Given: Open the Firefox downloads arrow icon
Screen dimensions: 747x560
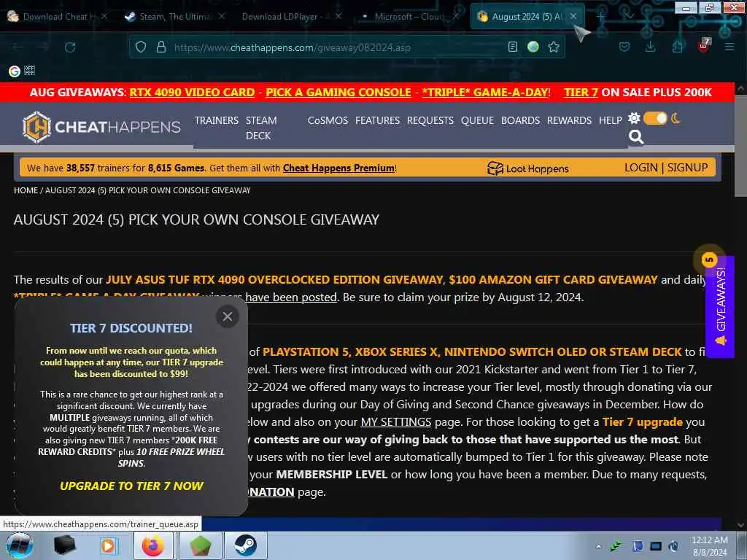Looking at the screenshot, I should (650, 47).
